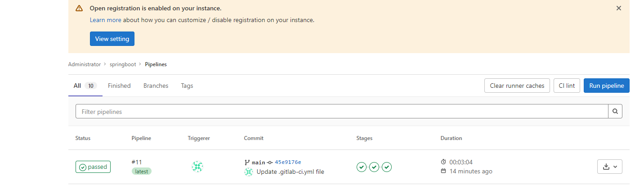This screenshot has width=644, height=190.
Task: Click the duration 00:03:04 text
Action: click(461, 162)
